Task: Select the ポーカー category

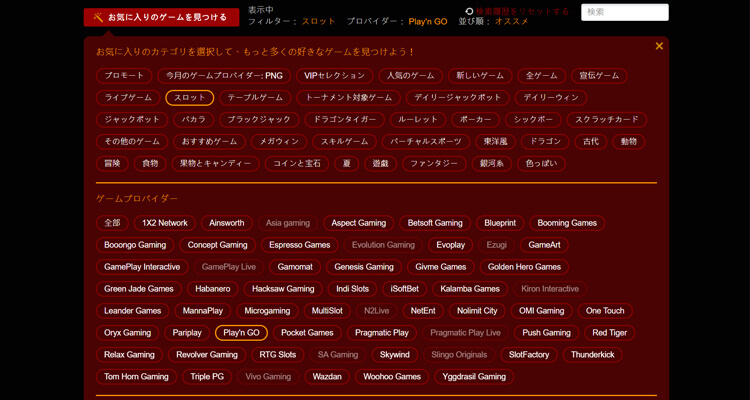Action: 475,120
